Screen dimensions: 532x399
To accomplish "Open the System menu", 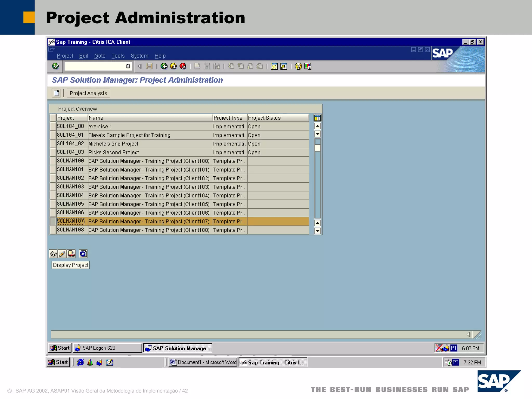I will coord(139,56).
